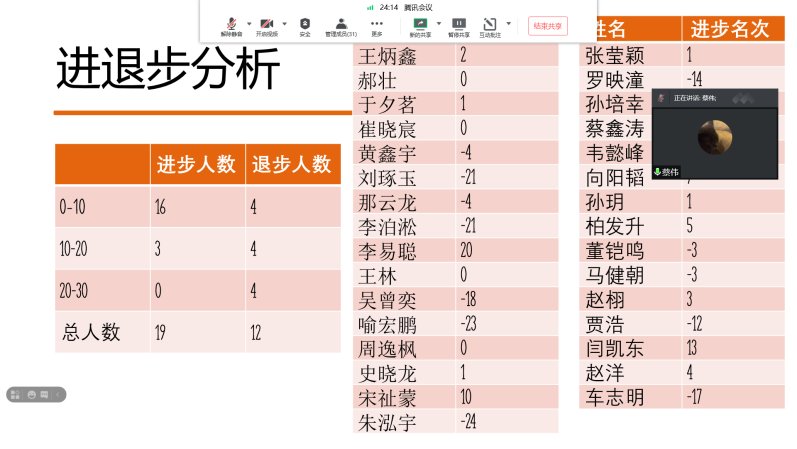
Task: Open the emoji reactions in floating bar
Action: tap(32, 394)
